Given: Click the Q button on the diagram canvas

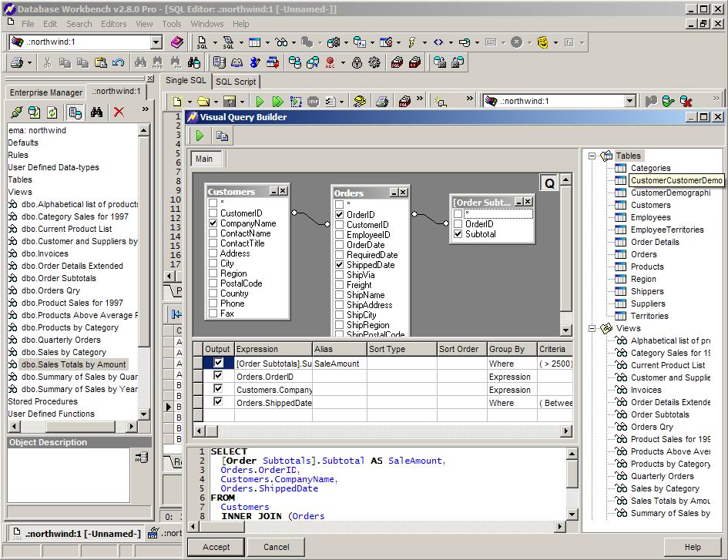Looking at the screenshot, I should pyautogui.click(x=549, y=183).
